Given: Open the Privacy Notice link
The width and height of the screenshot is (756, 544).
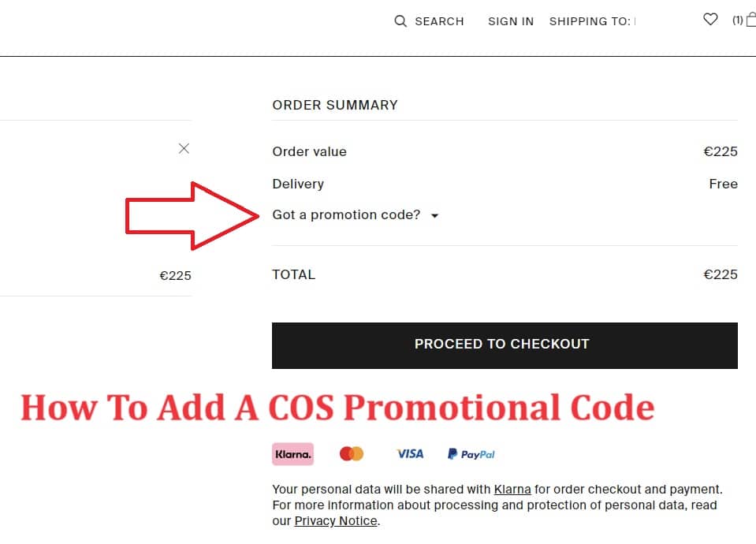Looking at the screenshot, I should click(335, 520).
